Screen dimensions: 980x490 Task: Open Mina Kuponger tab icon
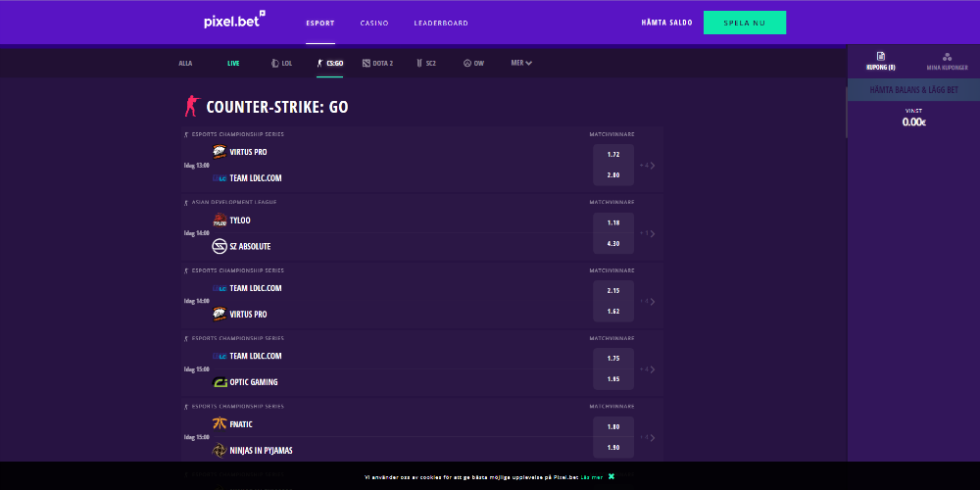(x=947, y=56)
